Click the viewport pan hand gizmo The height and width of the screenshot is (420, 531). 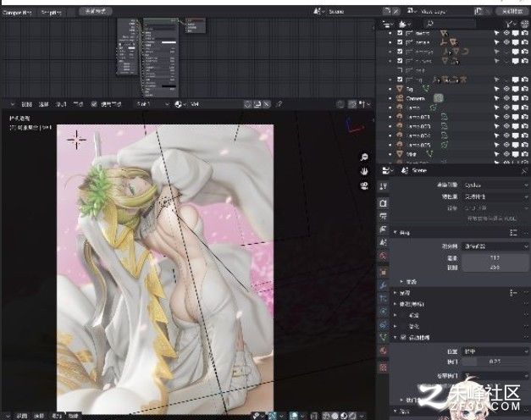(364, 171)
